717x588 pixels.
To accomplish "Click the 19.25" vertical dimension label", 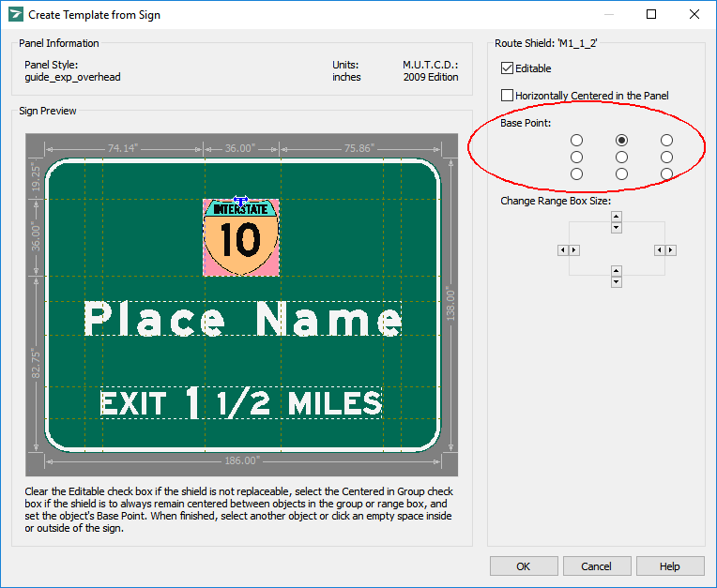I will point(36,178).
